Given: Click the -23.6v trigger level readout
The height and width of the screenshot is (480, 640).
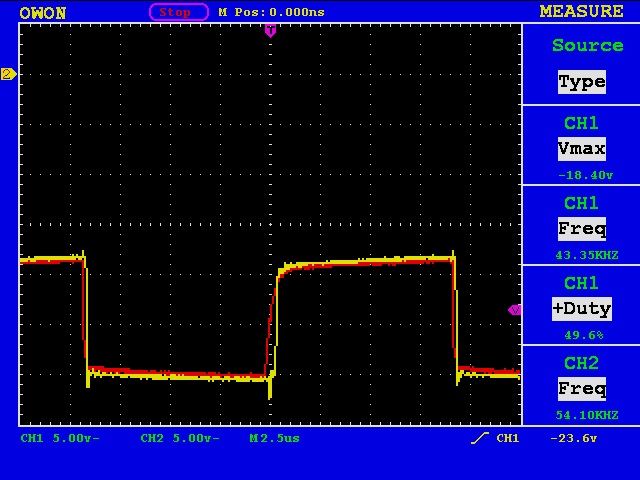Looking at the screenshot, I should [573, 438].
